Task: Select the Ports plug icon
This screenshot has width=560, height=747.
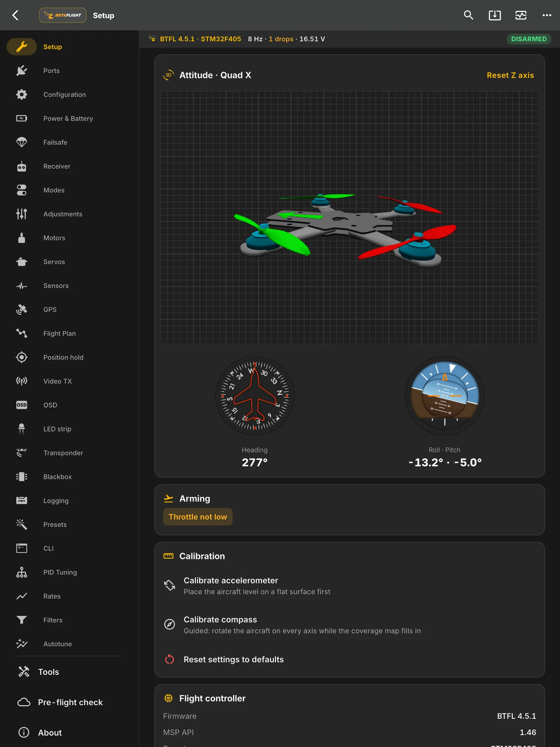Action: (x=22, y=71)
